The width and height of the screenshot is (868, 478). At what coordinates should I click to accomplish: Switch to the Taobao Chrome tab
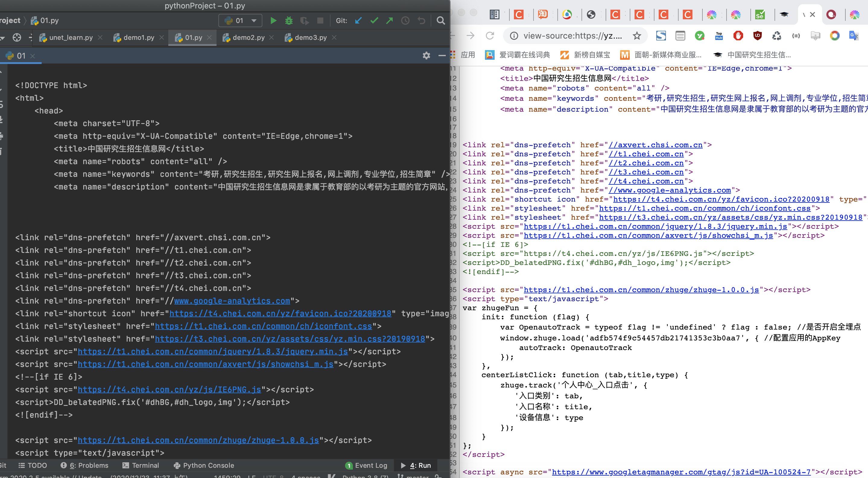[543, 14]
